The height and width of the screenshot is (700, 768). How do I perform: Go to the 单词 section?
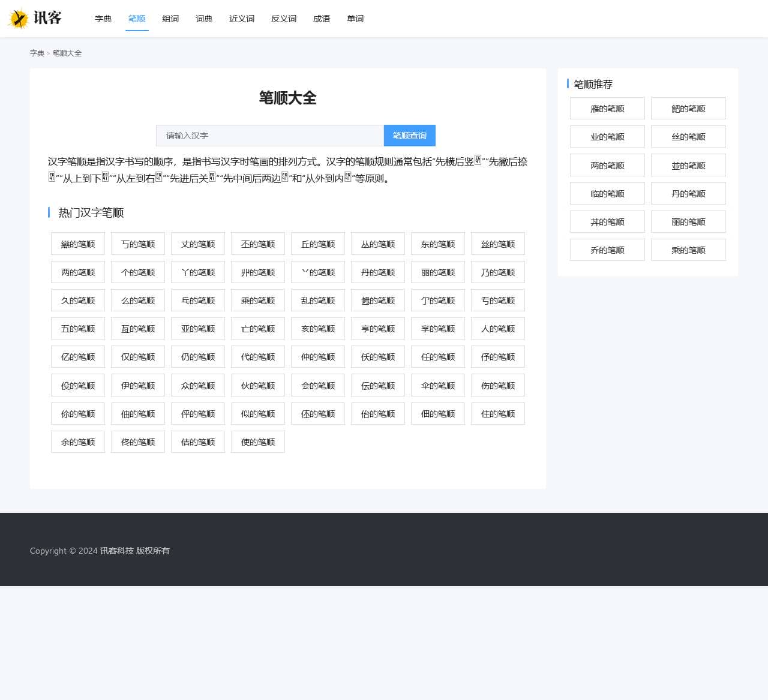(x=355, y=19)
